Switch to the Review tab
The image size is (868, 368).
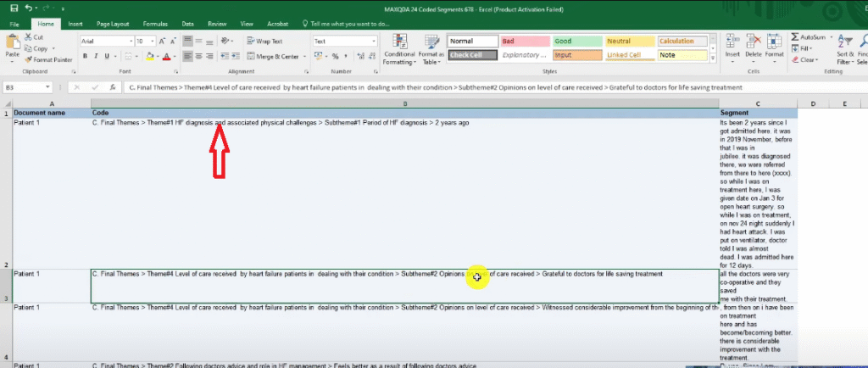[217, 25]
